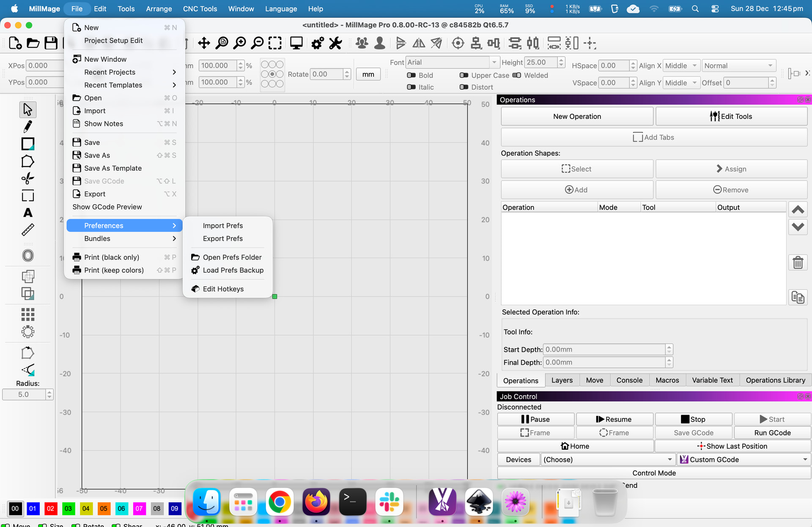Click the mirror horizontal icon in toolbar
Image resolution: width=812 pixels, height=527 pixels.
click(x=419, y=43)
